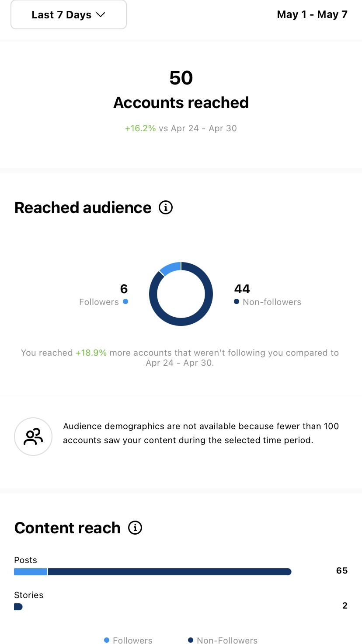This screenshot has width=362, height=644.
Task: Select the Stories row label
Action: tap(29, 595)
